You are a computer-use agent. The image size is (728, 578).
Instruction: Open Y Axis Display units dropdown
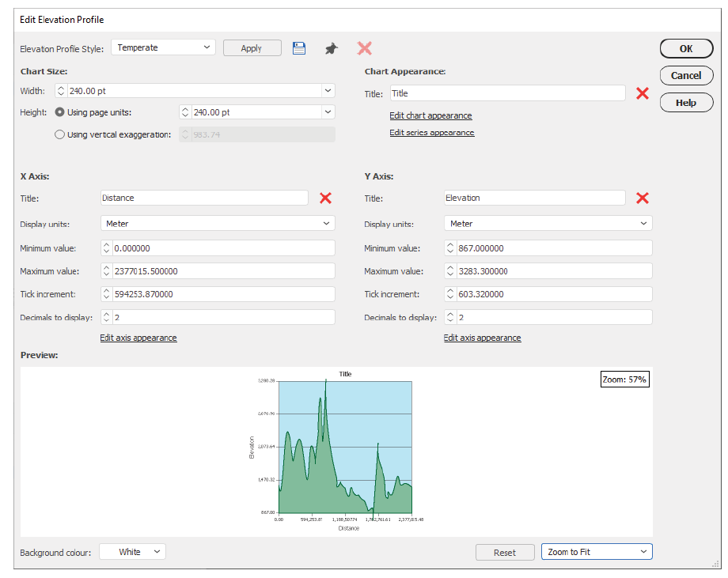pyautogui.click(x=548, y=223)
